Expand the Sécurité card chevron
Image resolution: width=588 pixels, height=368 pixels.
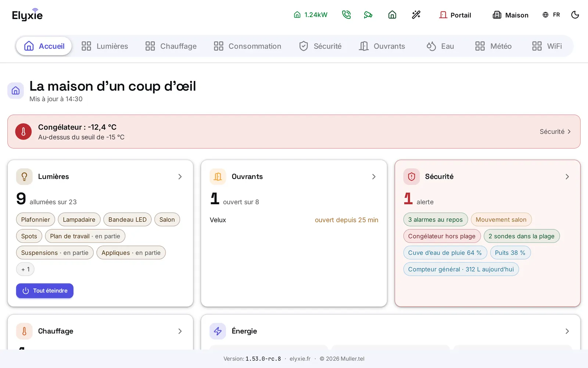[567, 177]
